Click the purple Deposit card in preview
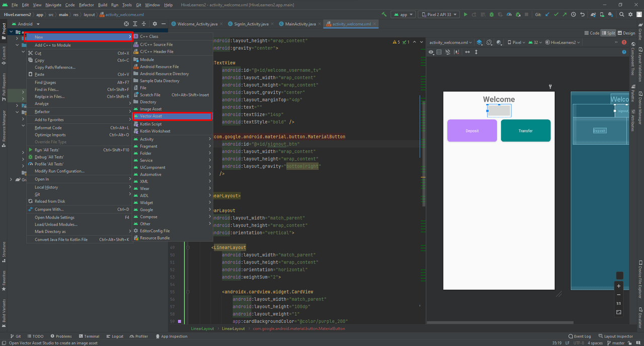Image resolution: width=644 pixels, height=346 pixels. pyautogui.click(x=472, y=130)
